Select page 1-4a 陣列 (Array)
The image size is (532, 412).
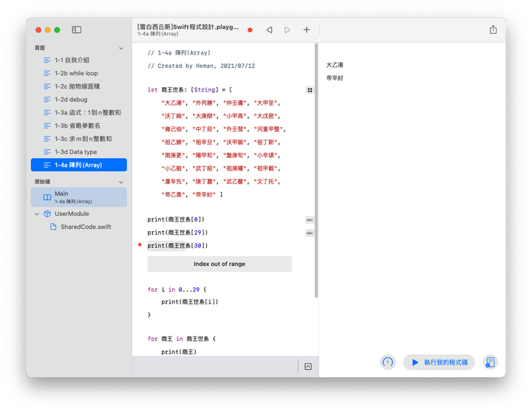pos(79,165)
